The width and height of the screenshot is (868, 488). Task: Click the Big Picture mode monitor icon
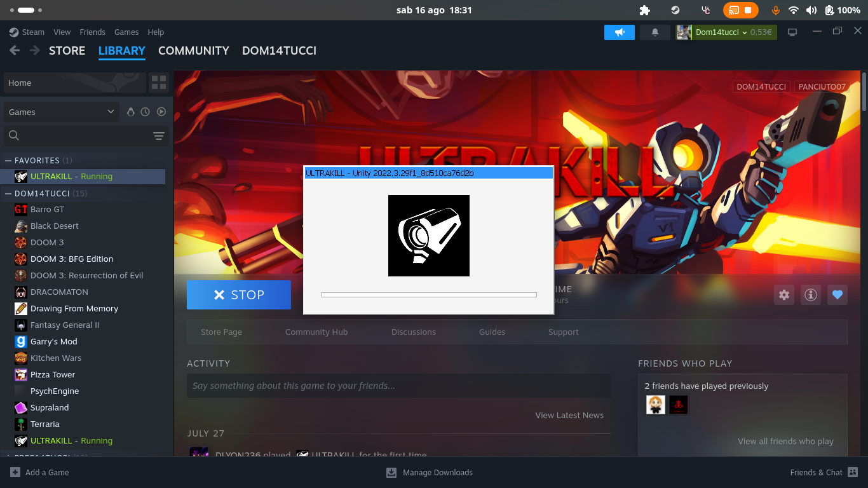tap(792, 32)
